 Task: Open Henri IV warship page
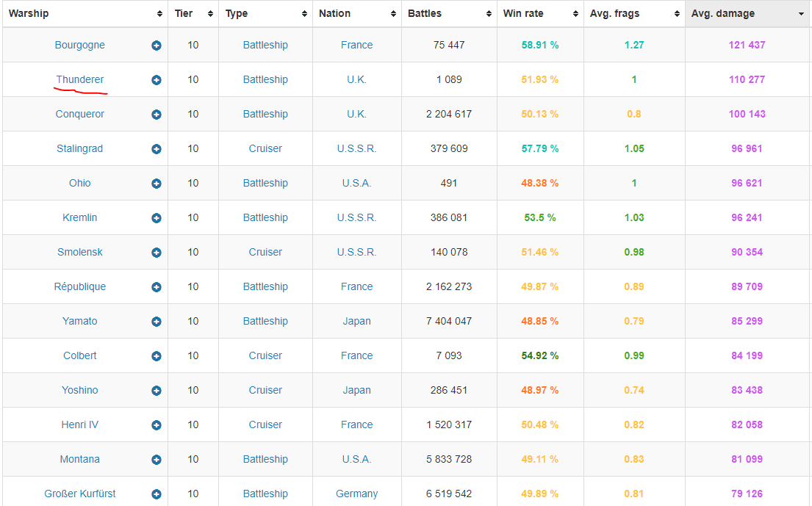(80, 424)
